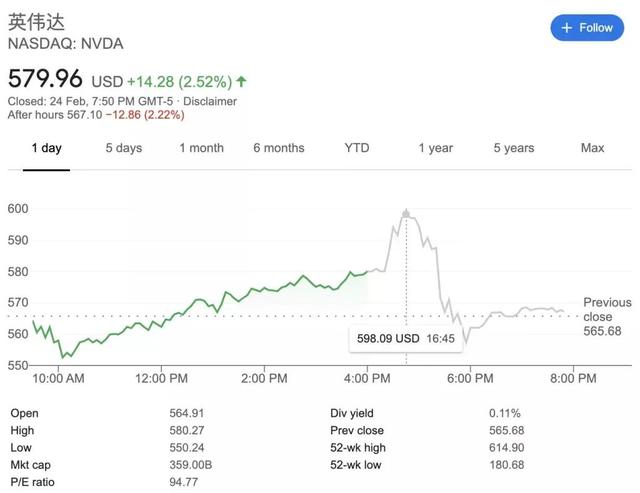Click the 550 y-axis label
Image resolution: width=640 pixels, height=493 pixels.
coord(18,365)
